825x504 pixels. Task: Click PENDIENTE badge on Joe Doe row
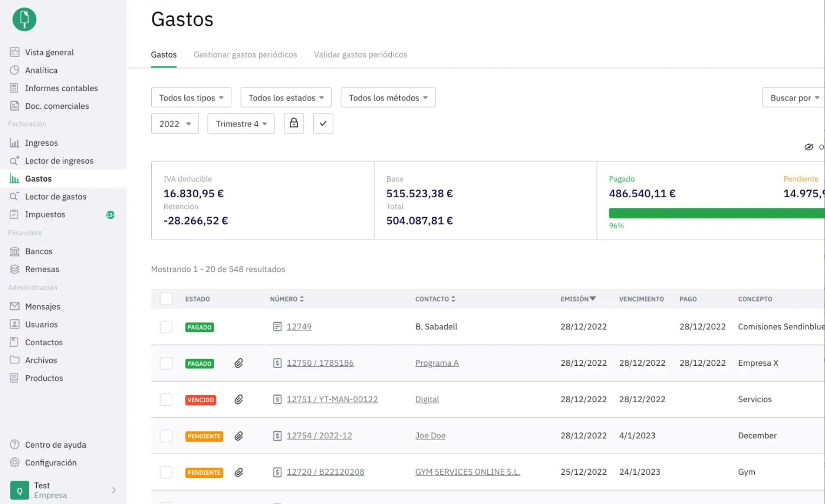point(204,436)
